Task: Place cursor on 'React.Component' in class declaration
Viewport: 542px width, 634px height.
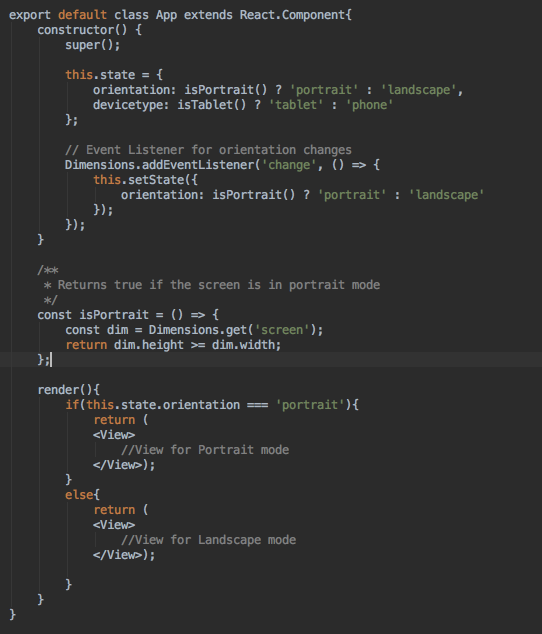Action: 292,15
